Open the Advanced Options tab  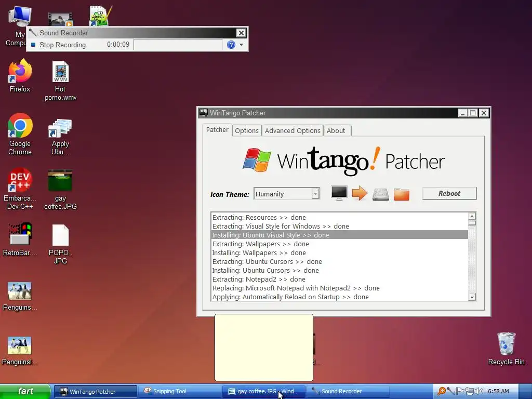pyautogui.click(x=292, y=130)
